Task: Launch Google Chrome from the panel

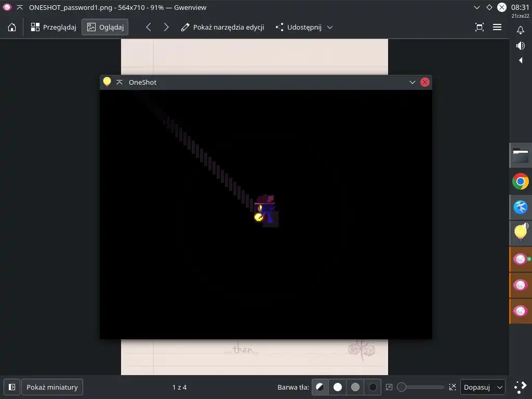Action: 521,181
